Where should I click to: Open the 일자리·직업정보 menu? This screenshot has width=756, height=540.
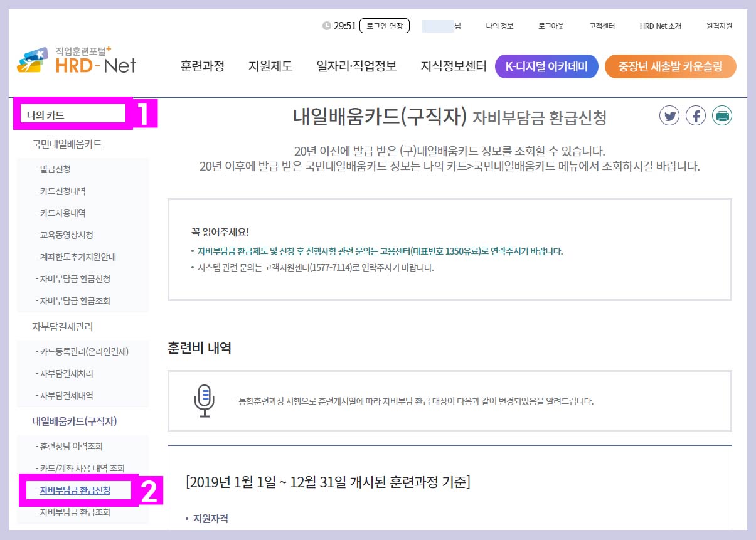point(355,66)
